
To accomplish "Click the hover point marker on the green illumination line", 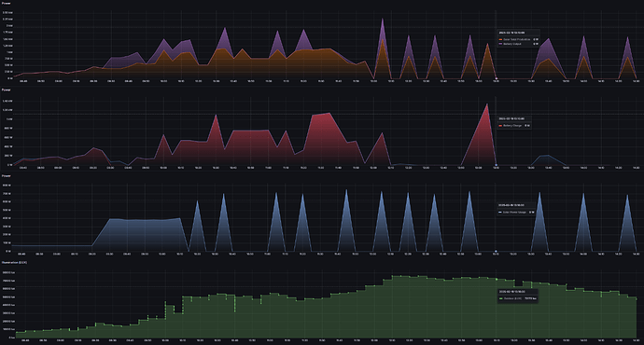I will click(x=497, y=280).
